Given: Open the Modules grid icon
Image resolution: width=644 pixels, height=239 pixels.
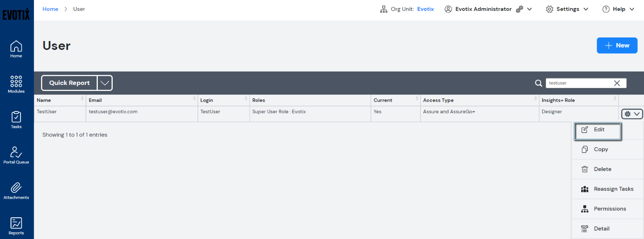Looking at the screenshot, I should pos(16,81).
